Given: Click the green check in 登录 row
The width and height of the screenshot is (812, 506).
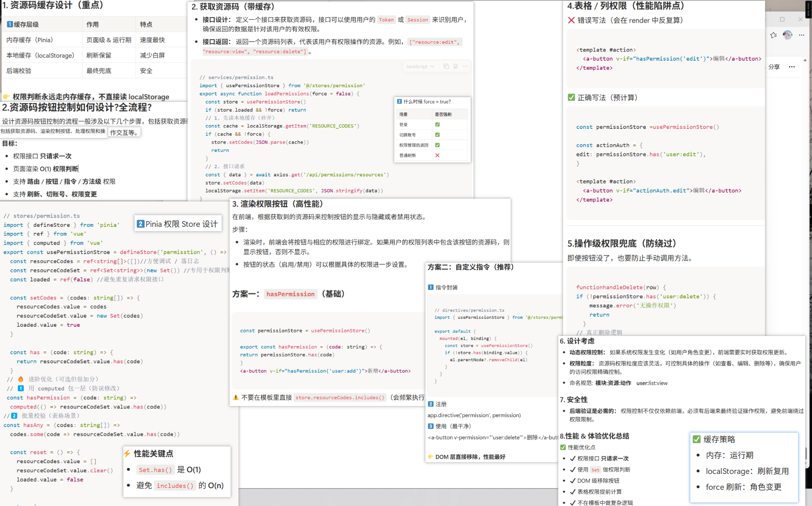Looking at the screenshot, I should point(437,125).
